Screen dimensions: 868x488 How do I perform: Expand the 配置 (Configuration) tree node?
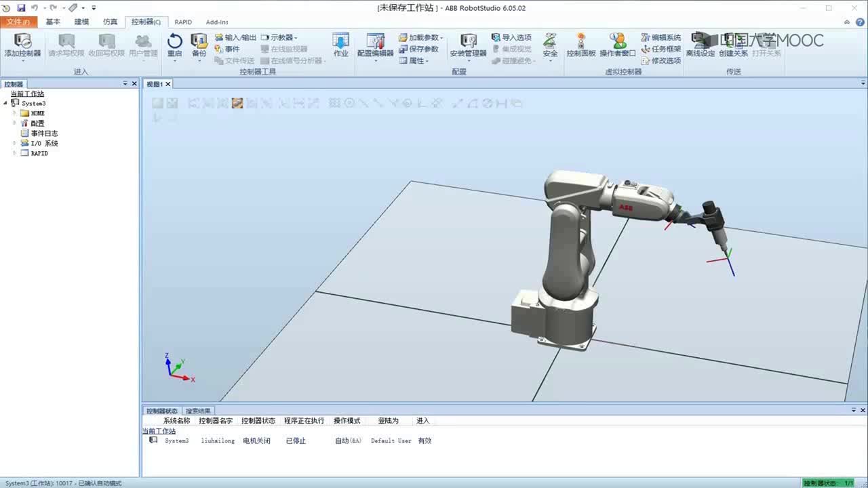14,123
